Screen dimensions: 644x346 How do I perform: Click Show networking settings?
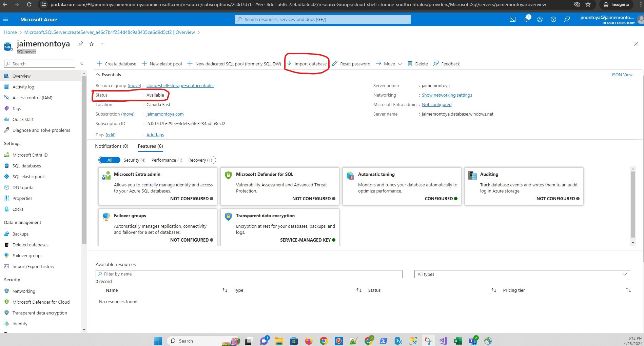click(x=447, y=95)
